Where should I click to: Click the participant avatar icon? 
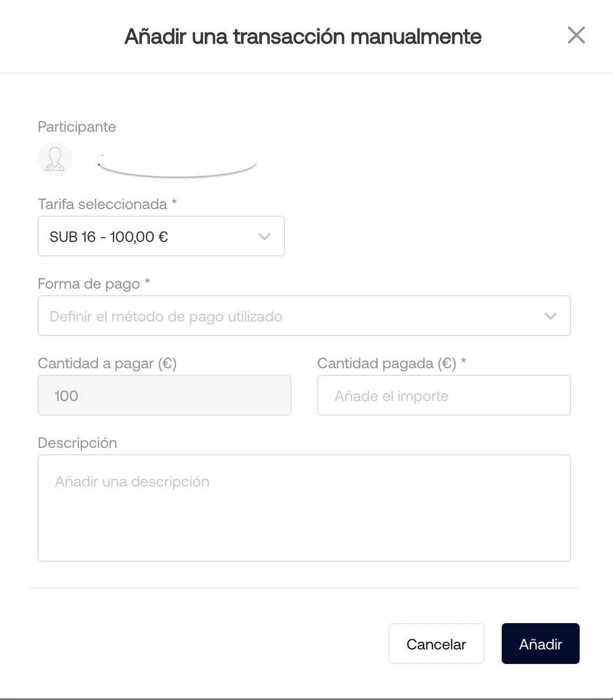point(55,160)
